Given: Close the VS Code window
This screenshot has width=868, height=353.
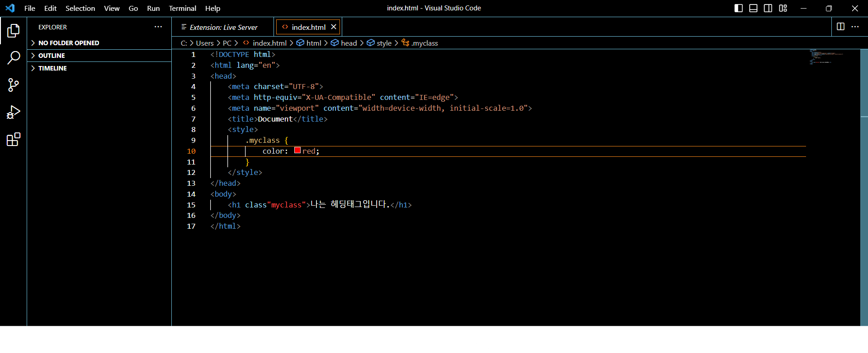Looking at the screenshot, I should [x=855, y=8].
